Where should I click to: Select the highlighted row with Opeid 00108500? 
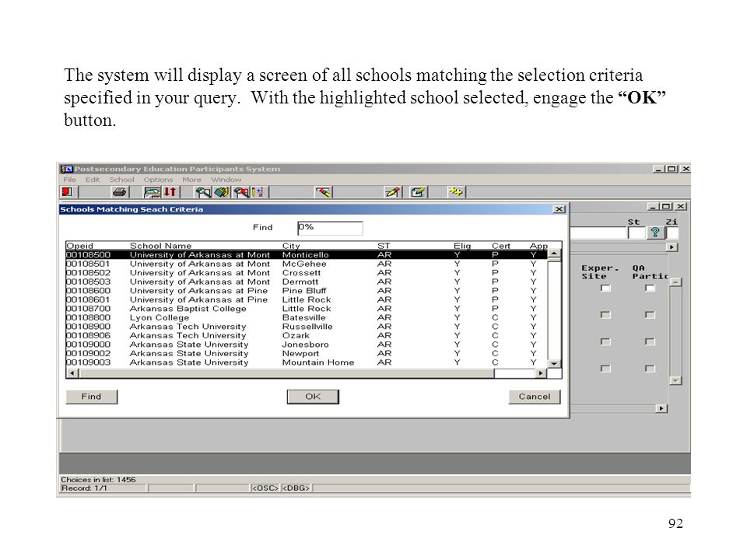coord(307,255)
